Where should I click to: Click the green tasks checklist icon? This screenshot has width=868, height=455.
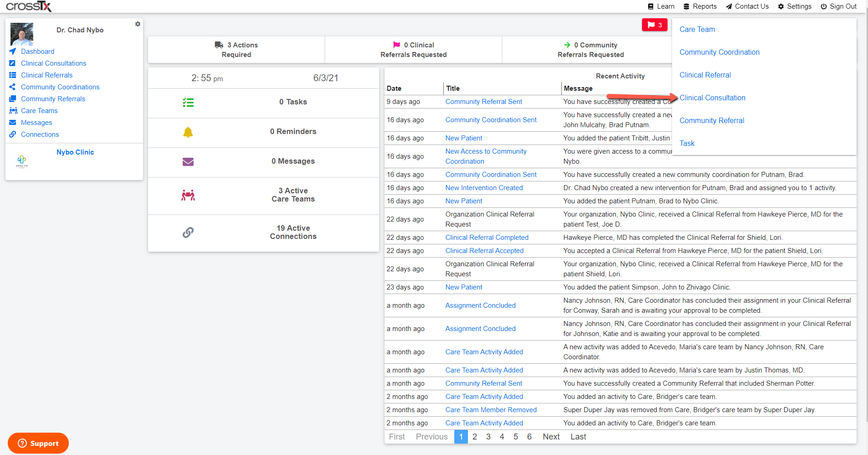point(188,103)
